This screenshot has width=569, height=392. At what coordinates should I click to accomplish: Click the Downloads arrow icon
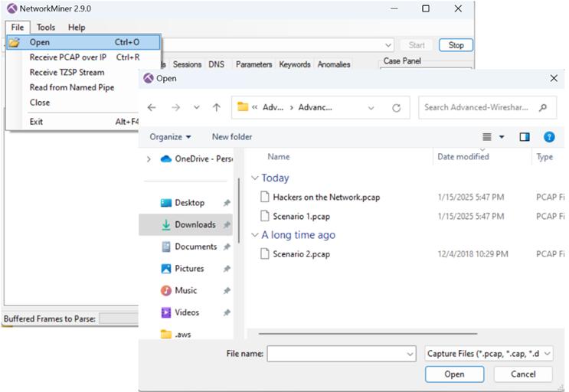pos(166,225)
